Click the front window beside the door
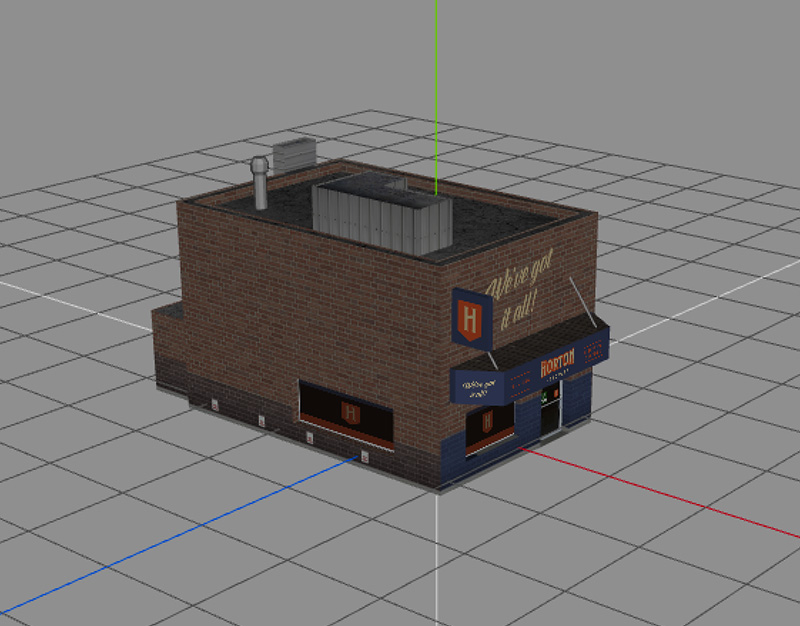The height and width of the screenshot is (626, 800). click(490, 428)
